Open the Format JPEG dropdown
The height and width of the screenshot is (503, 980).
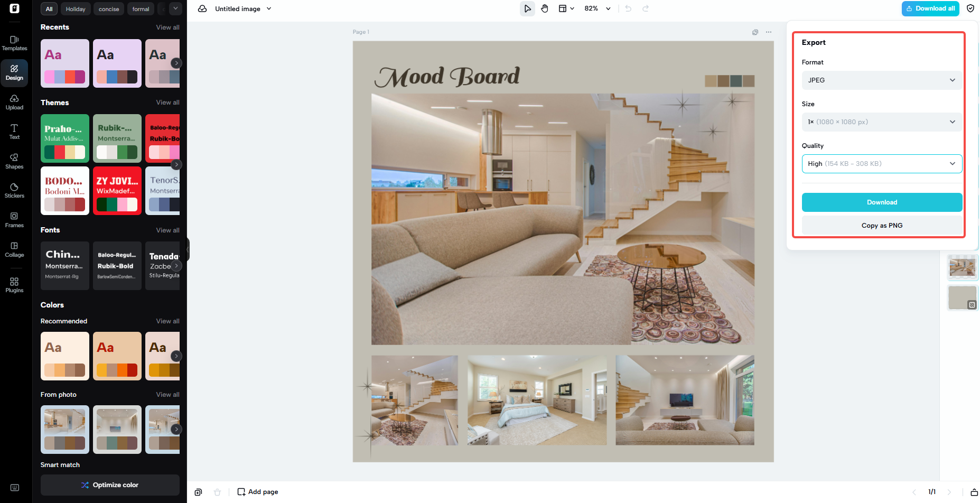click(x=882, y=80)
